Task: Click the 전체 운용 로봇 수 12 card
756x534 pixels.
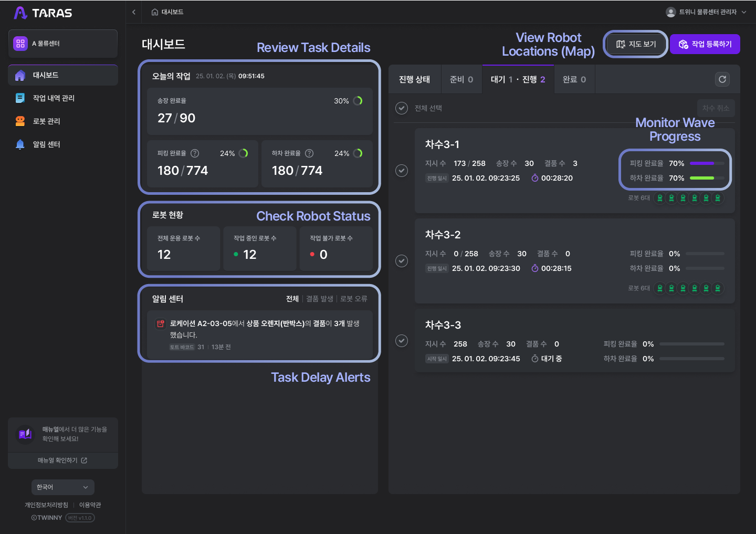Action: coord(183,248)
